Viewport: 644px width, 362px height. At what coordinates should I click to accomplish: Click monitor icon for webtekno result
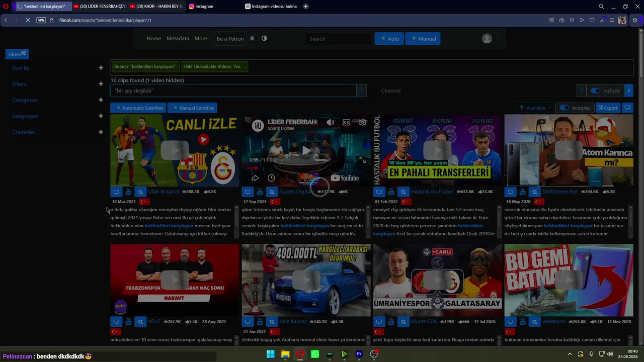click(510, 321)
